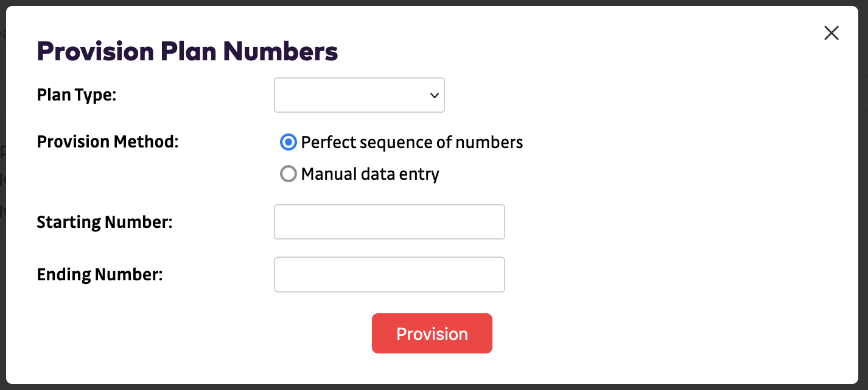Submit the form via Provision
868x390 pixels.
pyautogui.click(x=432, y=333)
